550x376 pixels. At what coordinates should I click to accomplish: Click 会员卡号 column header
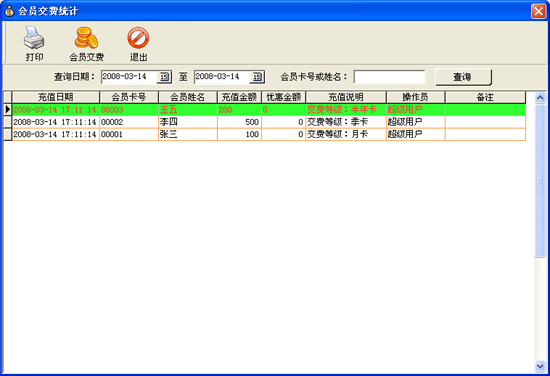point(129,97)
